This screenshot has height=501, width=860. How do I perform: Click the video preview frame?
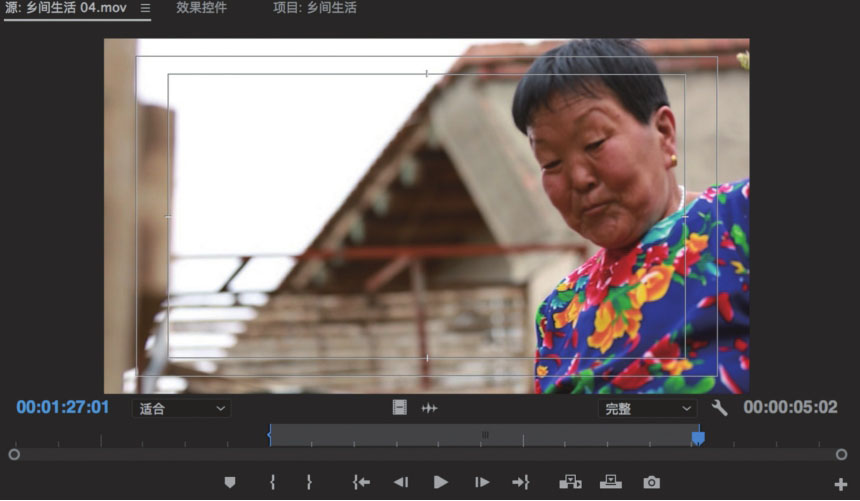(427, 216)
